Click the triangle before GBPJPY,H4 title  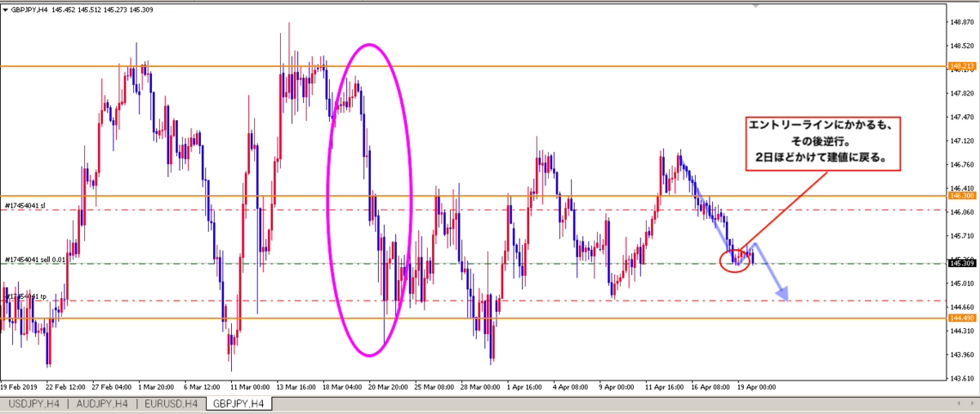click(6, 11)
